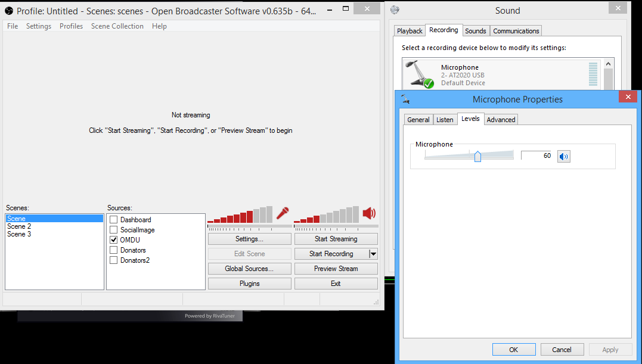Select the OMDU source label
This screenshot has width=642, height=364.
point(130,240)
